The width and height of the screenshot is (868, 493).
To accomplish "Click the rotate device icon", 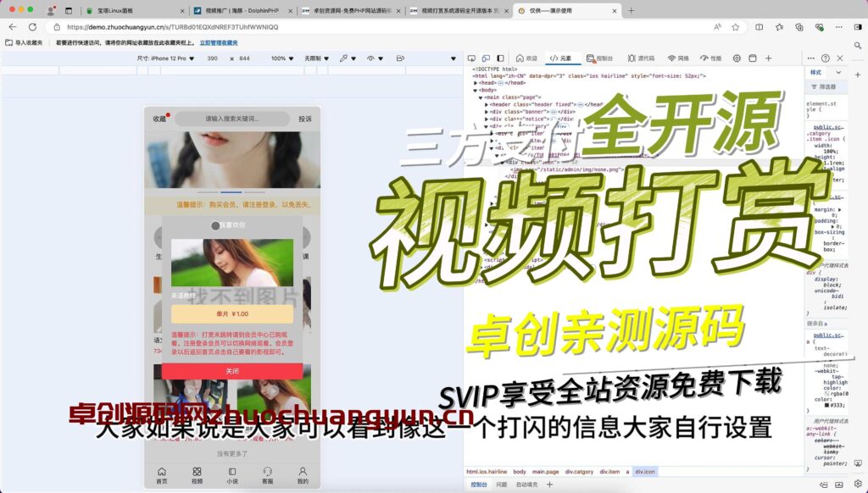I will [400, 58].
